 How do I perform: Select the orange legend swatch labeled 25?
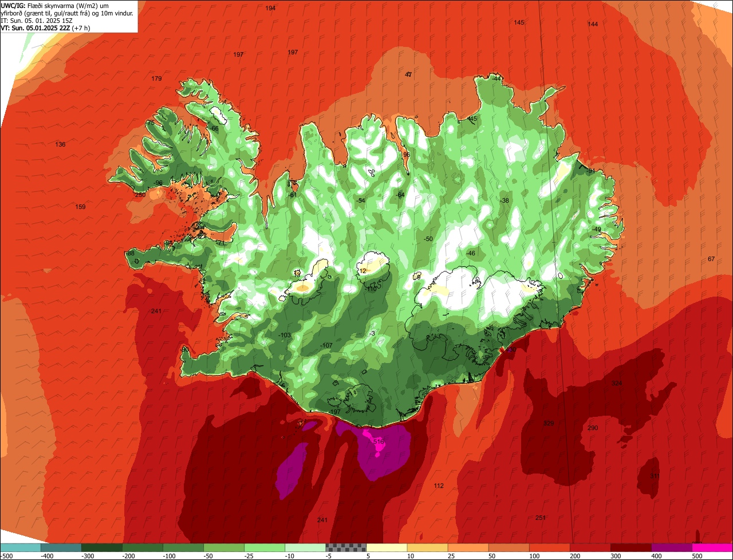point(468,547)
